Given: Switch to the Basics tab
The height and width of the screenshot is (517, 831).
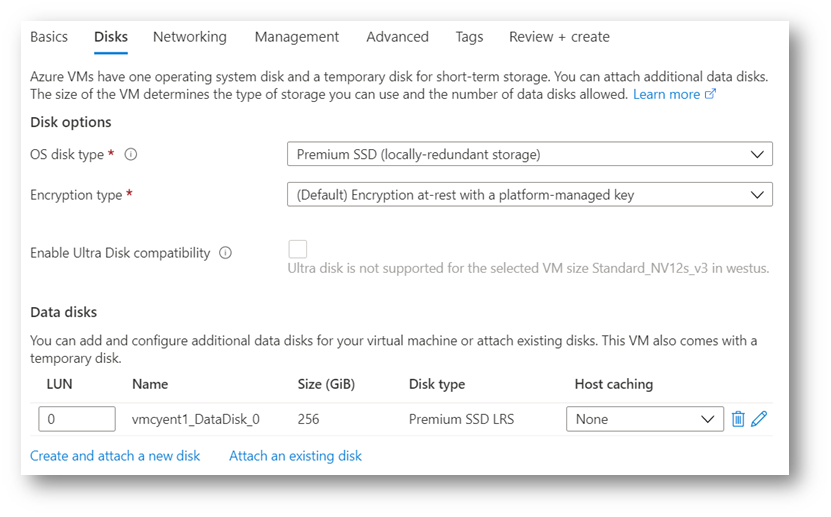Looking at the screenshot, I should (49, 37).
